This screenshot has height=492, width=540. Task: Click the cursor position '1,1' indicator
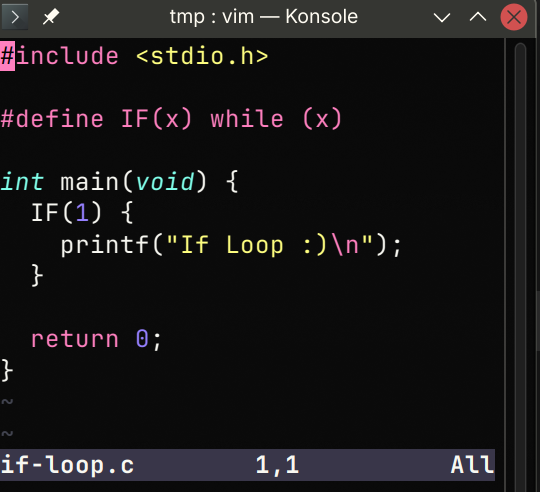coord(277,465)
